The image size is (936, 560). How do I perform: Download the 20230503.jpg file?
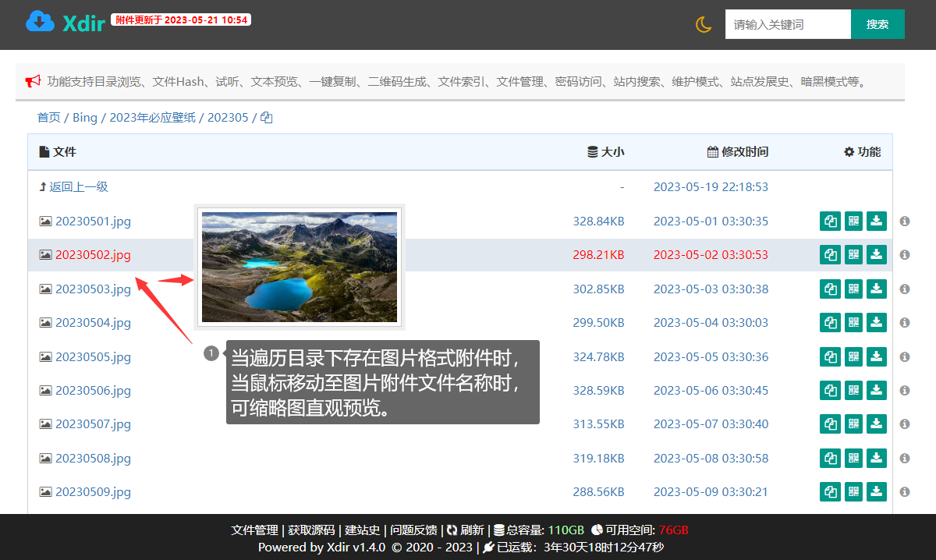point(877,289)
